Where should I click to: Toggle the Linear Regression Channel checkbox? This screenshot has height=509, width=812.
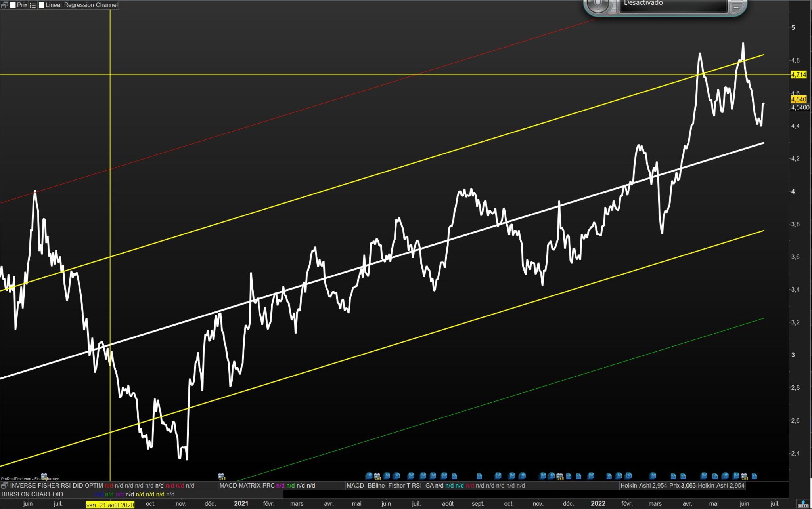(42, 5)
